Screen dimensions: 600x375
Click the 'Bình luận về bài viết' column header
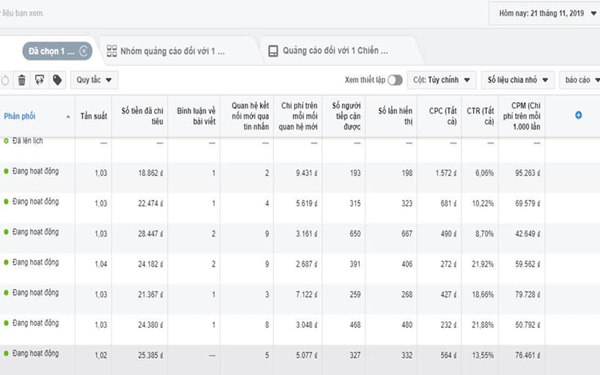click(x=194, y=116)
